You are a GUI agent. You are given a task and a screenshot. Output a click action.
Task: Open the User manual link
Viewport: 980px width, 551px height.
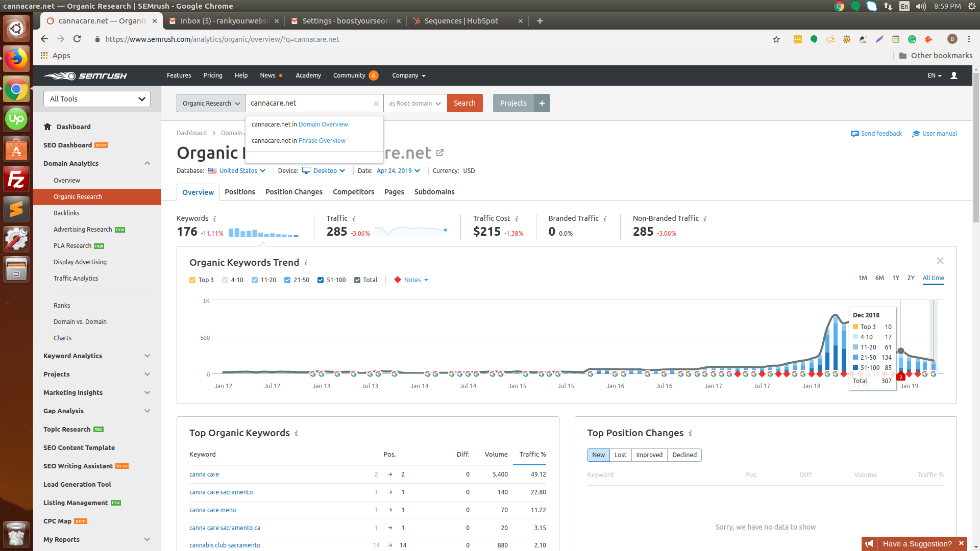point(935,134)
